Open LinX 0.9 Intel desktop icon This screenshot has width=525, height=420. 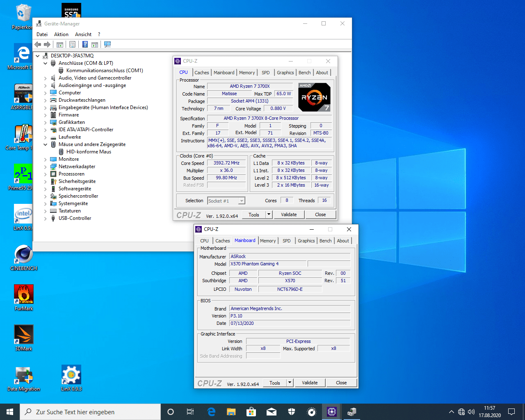tap(23, 217)
